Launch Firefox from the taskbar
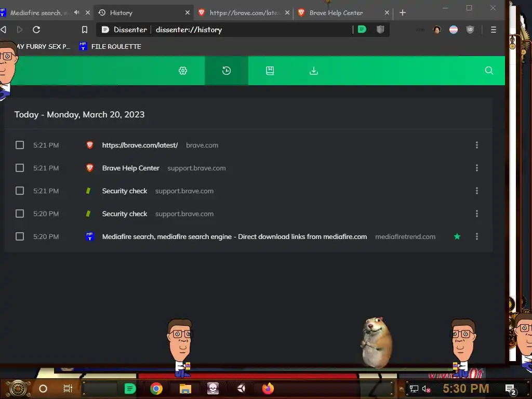The height and width of the screenshot is (399, 532). [x=268, y=389]
